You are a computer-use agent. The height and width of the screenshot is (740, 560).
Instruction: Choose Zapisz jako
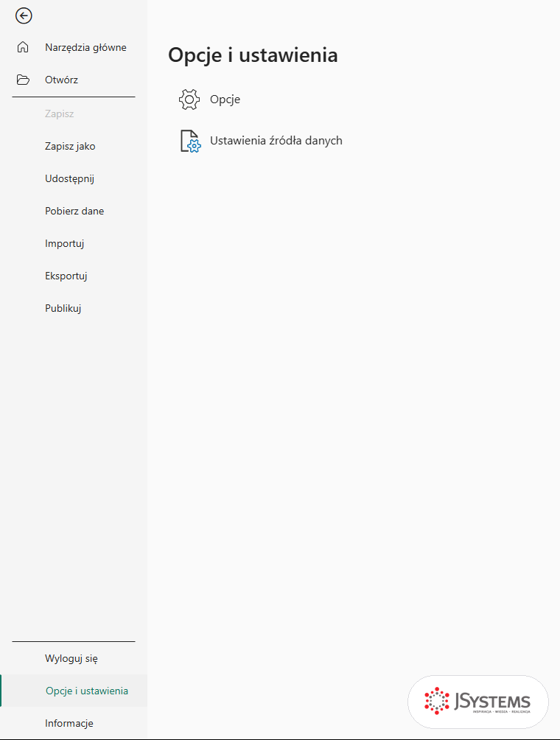[70, 146]
